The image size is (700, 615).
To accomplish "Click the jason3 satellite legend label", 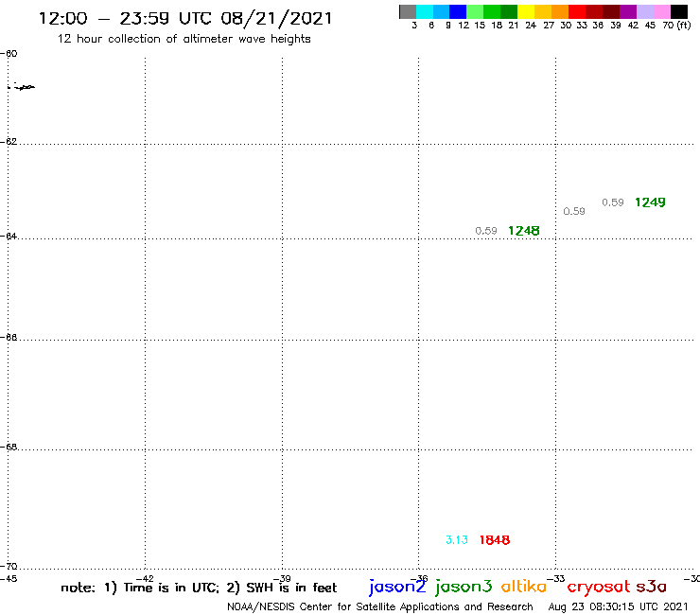I will click(x=464, y=587).
